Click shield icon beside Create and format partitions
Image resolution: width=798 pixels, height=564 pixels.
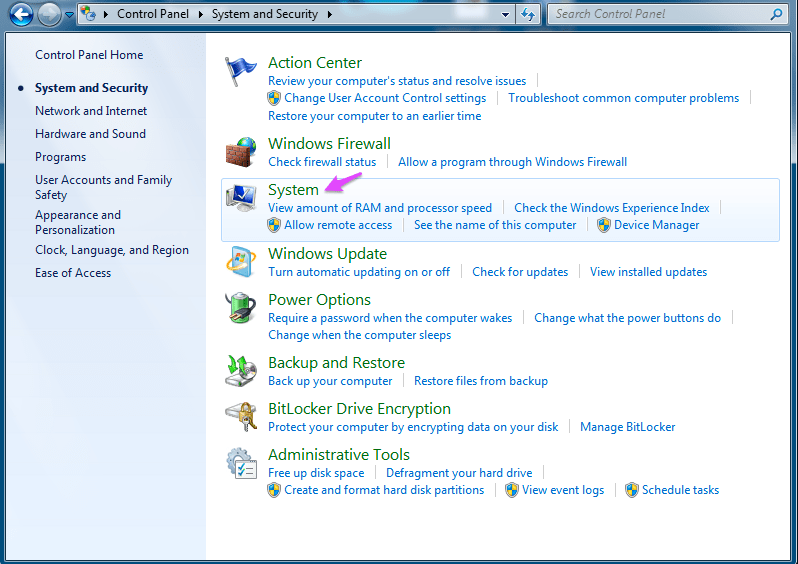274,490
